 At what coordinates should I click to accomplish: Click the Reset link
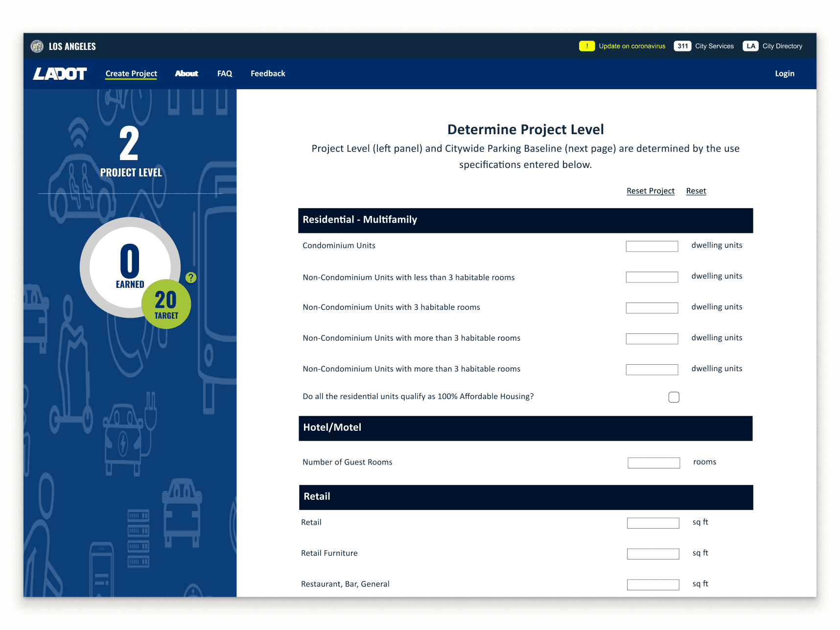pos(696,191)
